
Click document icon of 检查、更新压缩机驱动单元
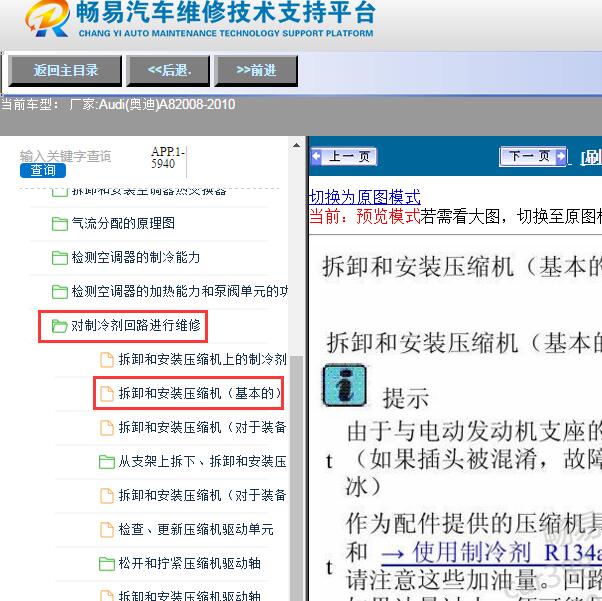point(107,530)
